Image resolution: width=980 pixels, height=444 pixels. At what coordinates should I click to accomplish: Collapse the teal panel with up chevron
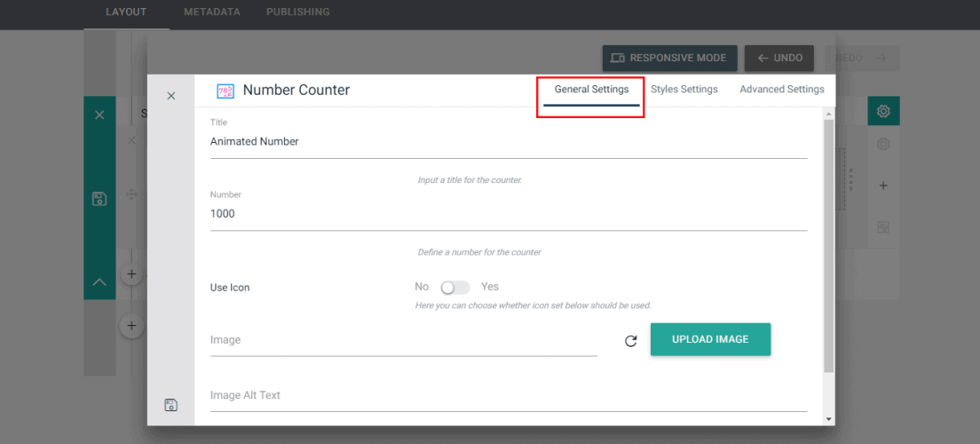pos(99,282)
